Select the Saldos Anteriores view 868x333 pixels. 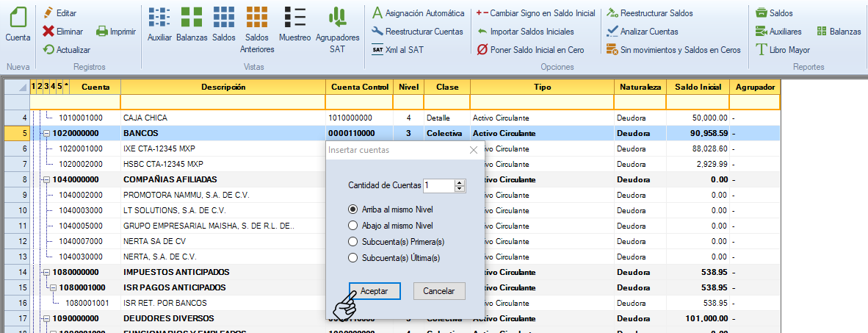(257, 18)
